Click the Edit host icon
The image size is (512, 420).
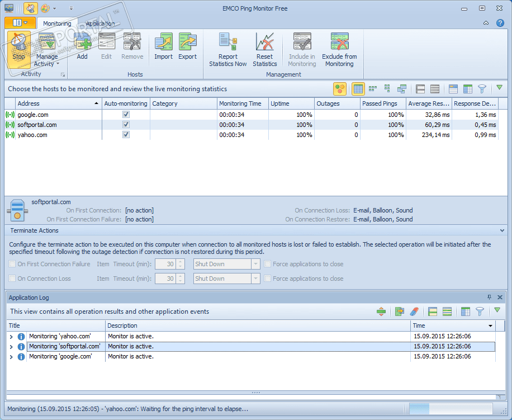(106, 46)
